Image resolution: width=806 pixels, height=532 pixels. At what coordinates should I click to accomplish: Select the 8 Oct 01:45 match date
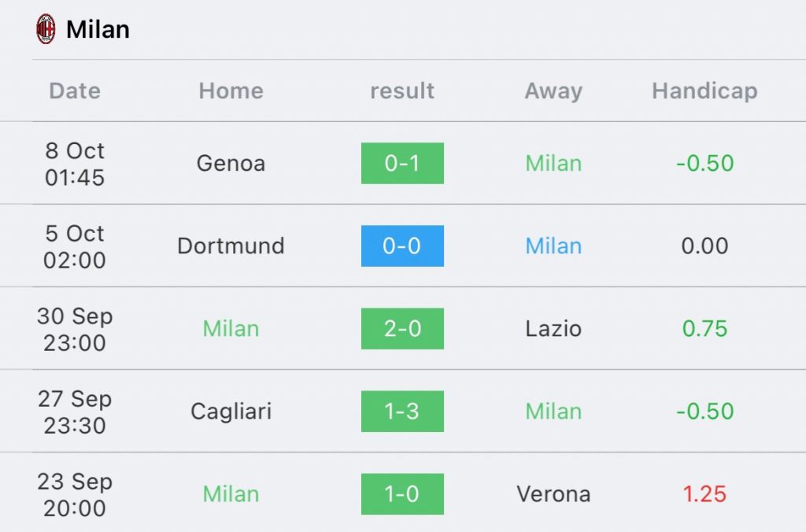click(x=75, y=164)
